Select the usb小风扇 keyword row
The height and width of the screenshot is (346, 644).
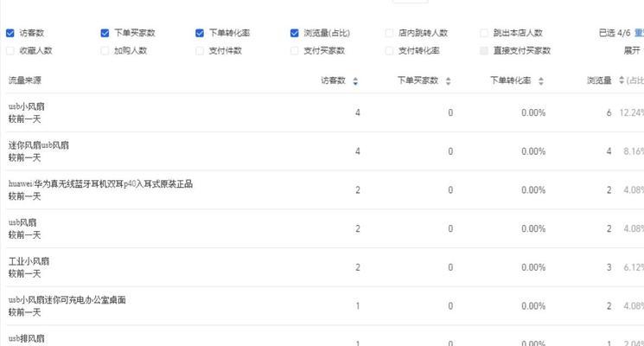pos(325,112)
